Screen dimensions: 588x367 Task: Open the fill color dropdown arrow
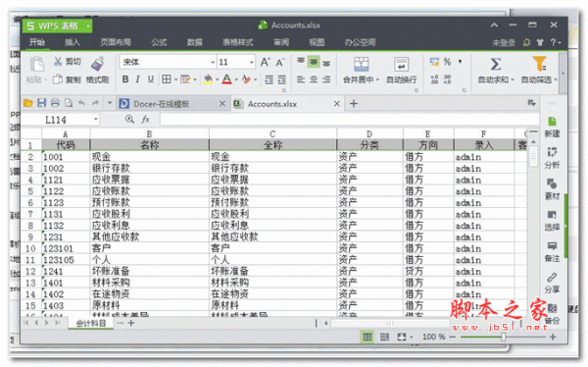pyautogui.click(x=217, y=79)
